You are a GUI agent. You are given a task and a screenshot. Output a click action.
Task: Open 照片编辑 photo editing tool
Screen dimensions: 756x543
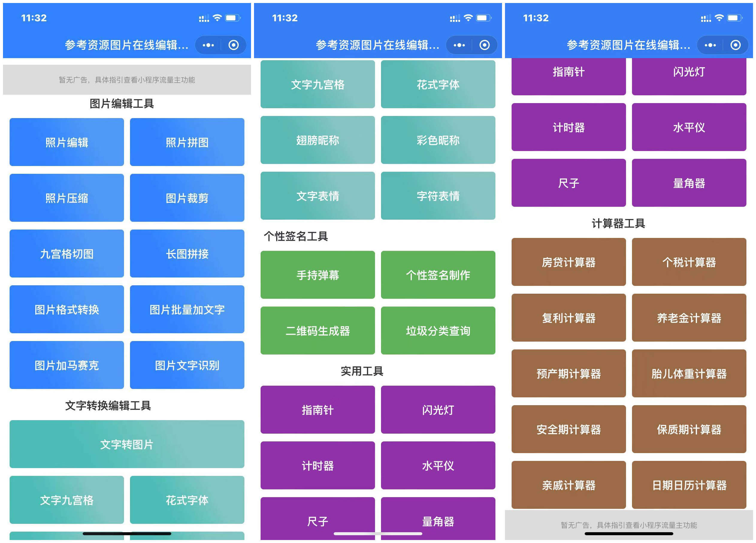[x=67, y=142]
